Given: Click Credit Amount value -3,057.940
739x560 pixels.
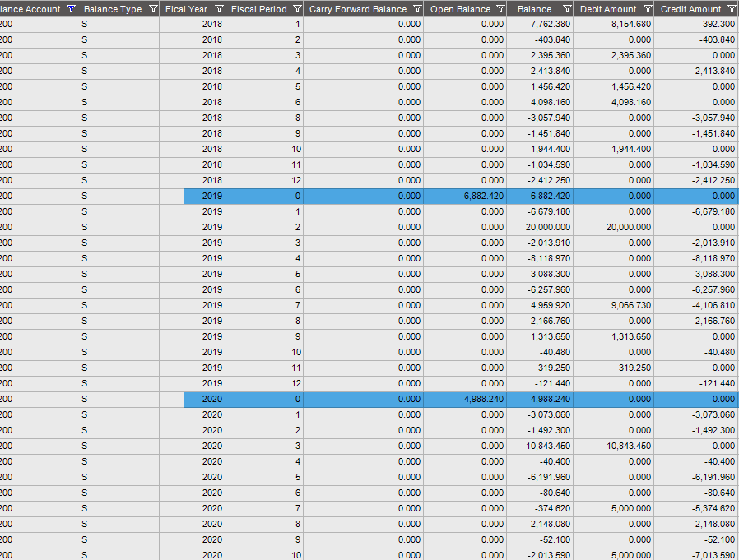Looking at the screenshot, I should click(713, 118).
